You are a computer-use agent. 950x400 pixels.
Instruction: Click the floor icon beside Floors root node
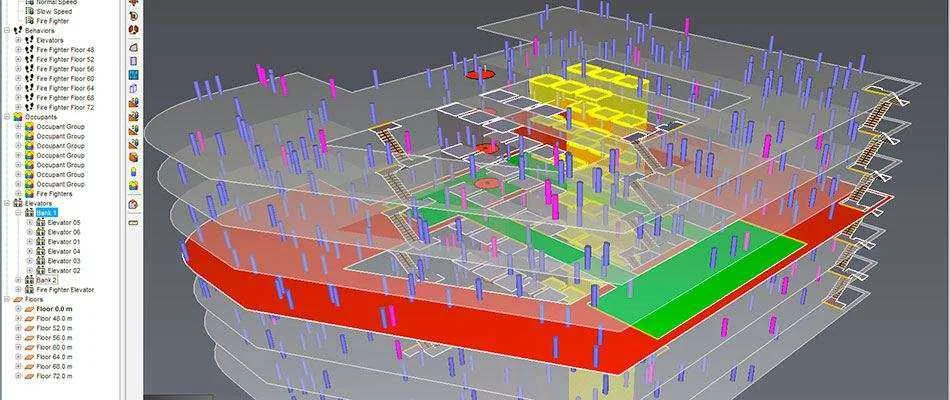click(x=19, y=299)
